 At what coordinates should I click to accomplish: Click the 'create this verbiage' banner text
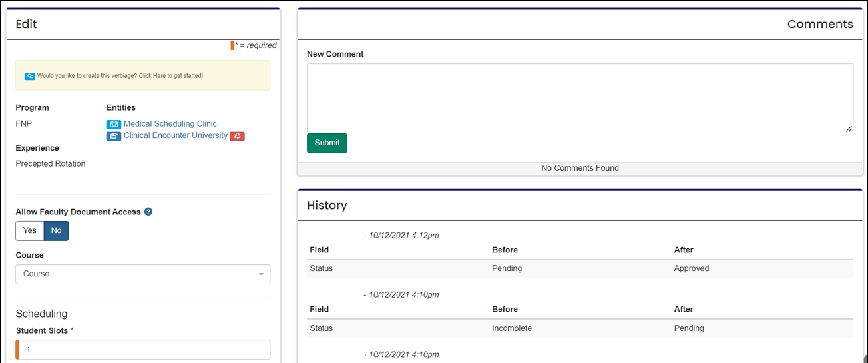(x=120, y=76)
